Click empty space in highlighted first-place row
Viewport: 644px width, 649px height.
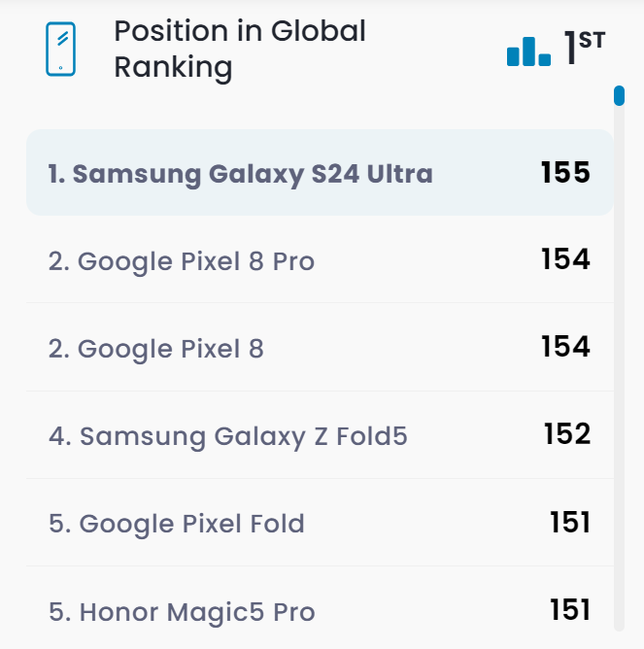point(486,174)
